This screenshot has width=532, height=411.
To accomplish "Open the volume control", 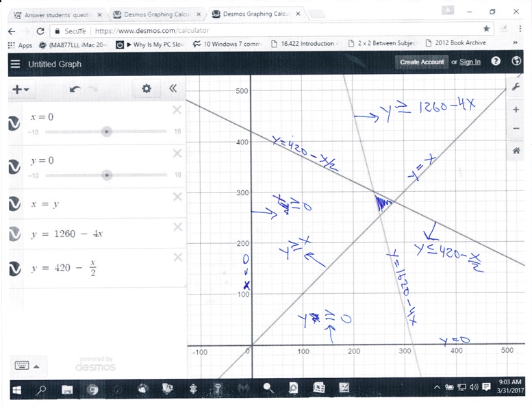I will 474,386.
